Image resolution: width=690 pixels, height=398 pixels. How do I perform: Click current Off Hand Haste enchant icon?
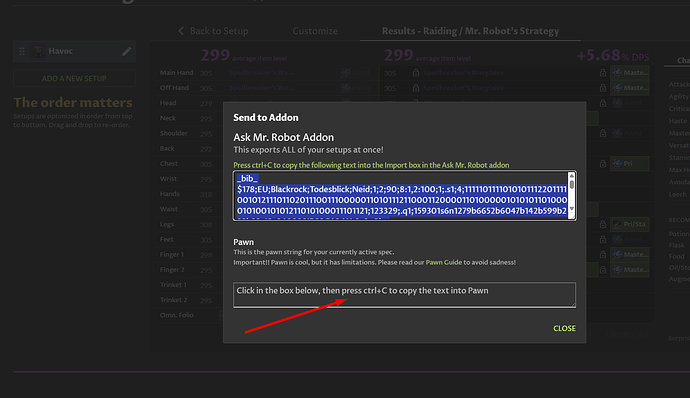pyautogui.click(x=345, y=88)
